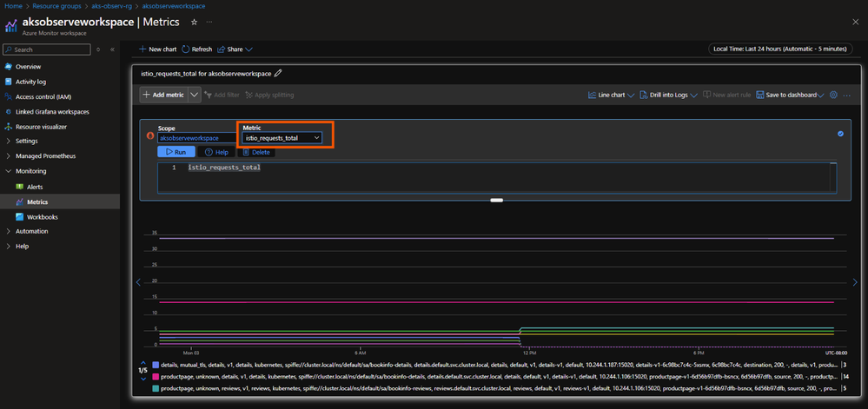Click the red warning icon beside Scope
The width and height of the screenshot is (868, 409).
[149, 135]
